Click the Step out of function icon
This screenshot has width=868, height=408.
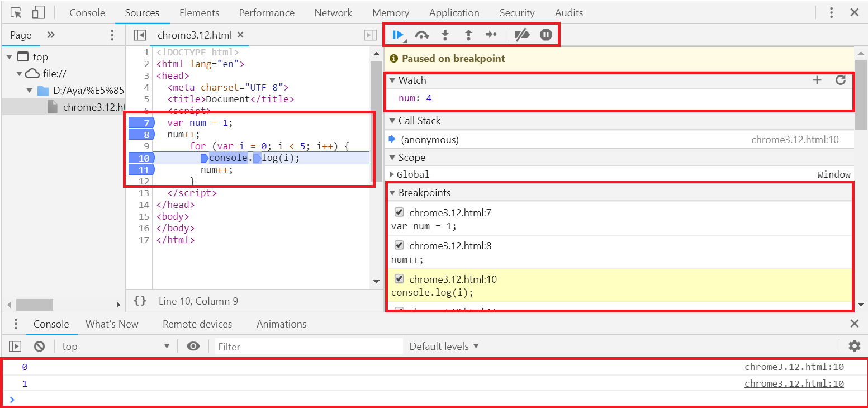[468, 35]
